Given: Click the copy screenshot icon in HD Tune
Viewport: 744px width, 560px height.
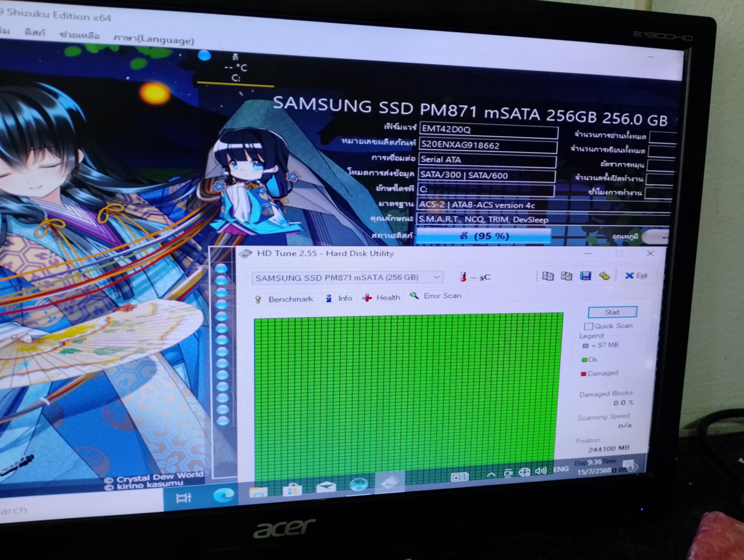Looking at the screenshot, I should [567, 276].
